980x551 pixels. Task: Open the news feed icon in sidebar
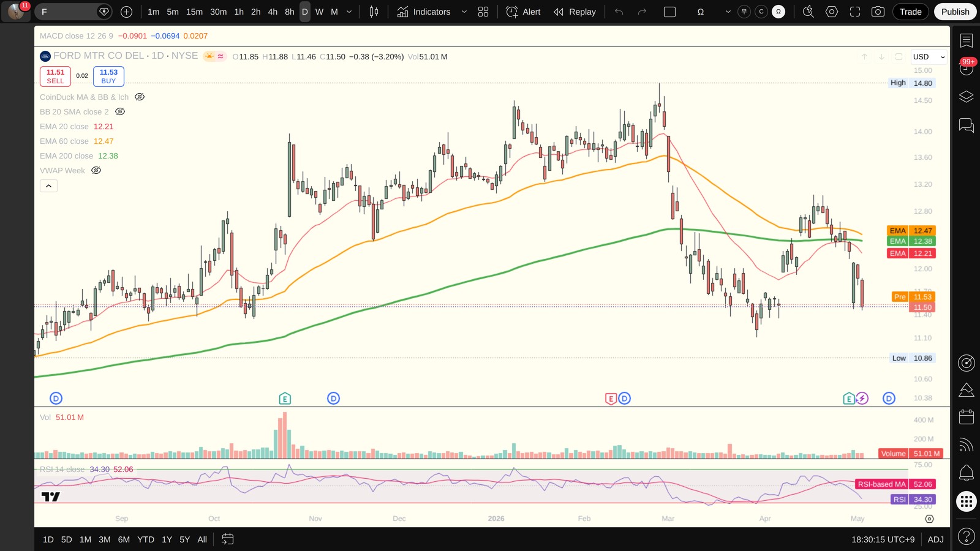(967, 444)
